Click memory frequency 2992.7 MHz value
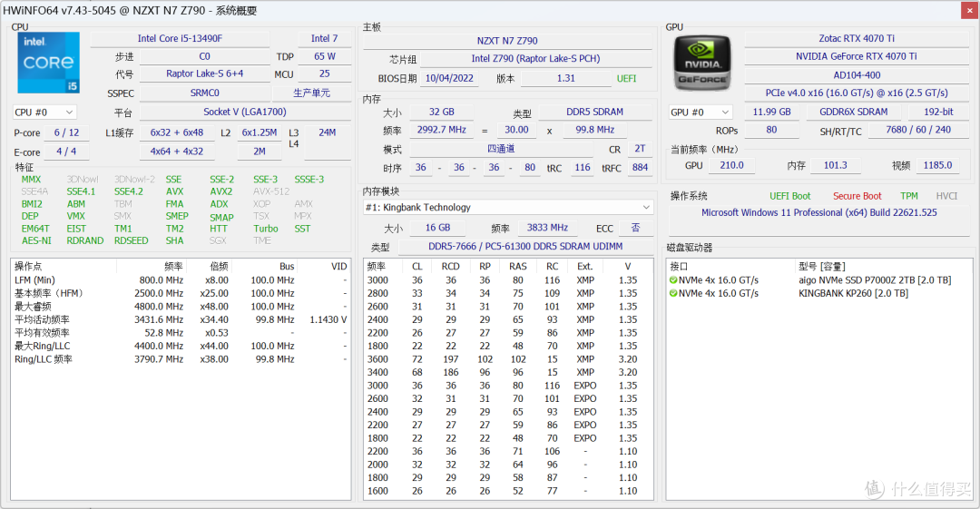 (x=441, y=130)
